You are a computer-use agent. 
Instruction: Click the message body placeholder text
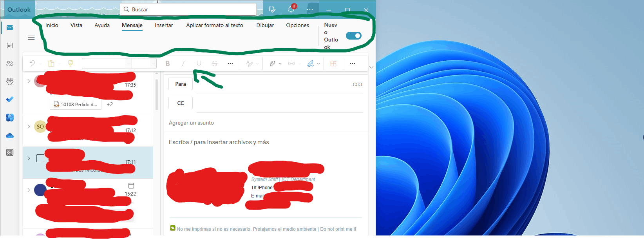point(219,142)
